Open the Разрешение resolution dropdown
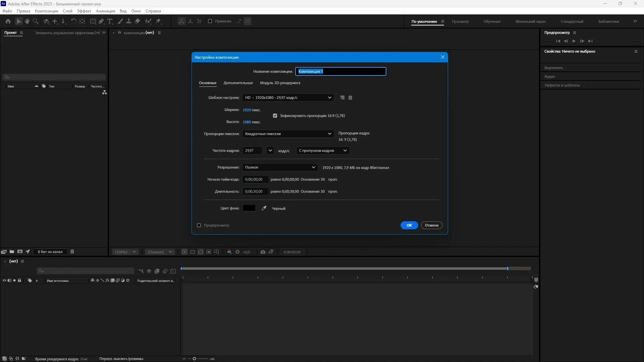The image size is (644, 362). tap(280, 167)
